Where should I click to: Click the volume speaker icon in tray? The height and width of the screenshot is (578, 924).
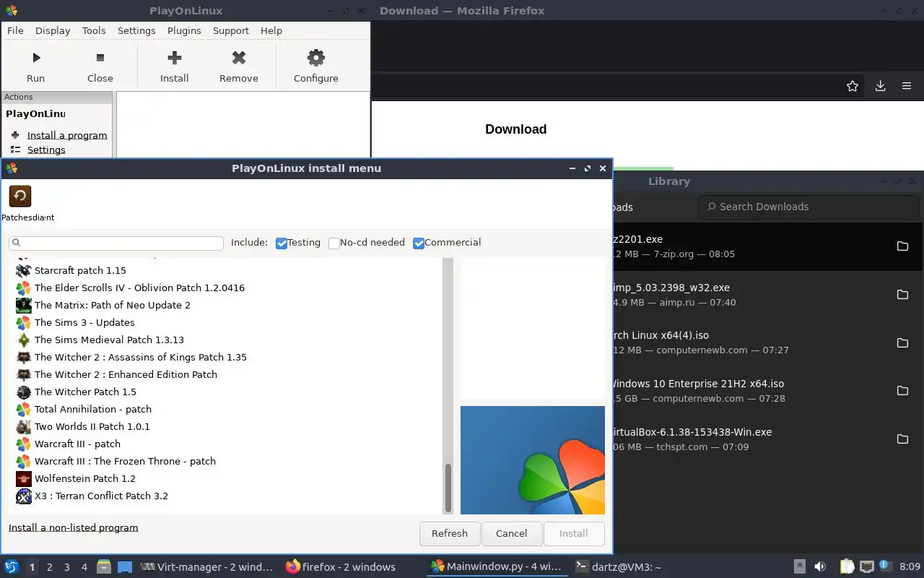click(820, 567)
